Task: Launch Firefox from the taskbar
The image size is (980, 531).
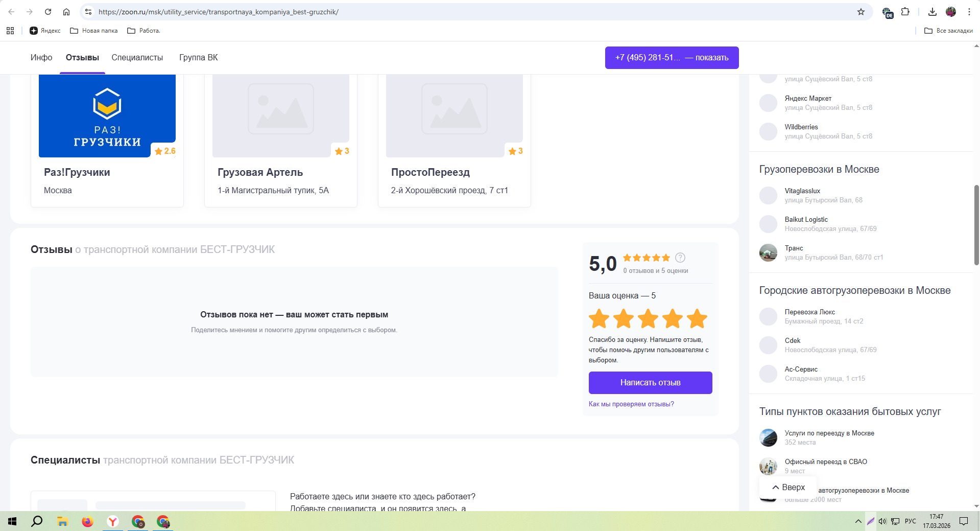Action: click(87, 521)
